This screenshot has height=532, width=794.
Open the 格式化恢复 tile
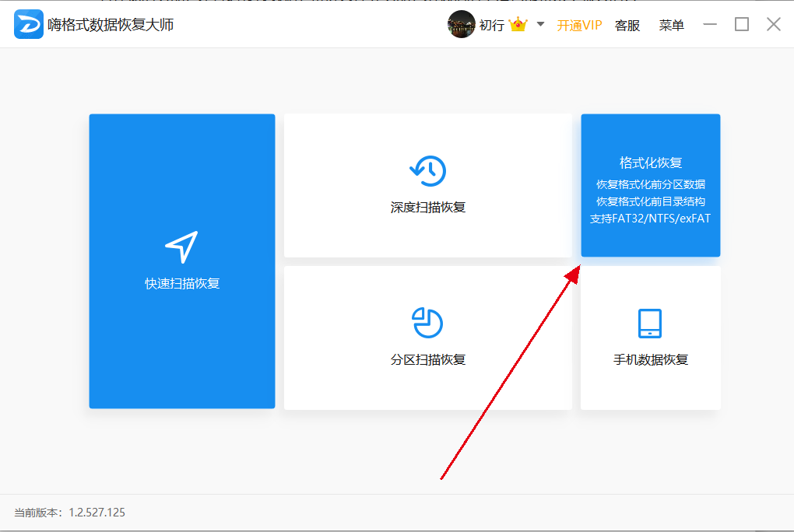[x=650, y=185]
